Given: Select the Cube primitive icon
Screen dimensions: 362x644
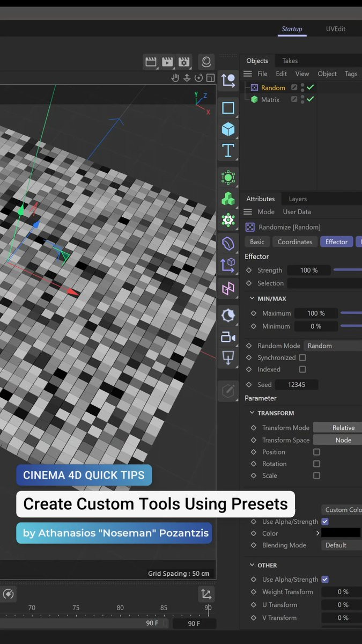Looking at the screenshot, I should coord(228,129).
